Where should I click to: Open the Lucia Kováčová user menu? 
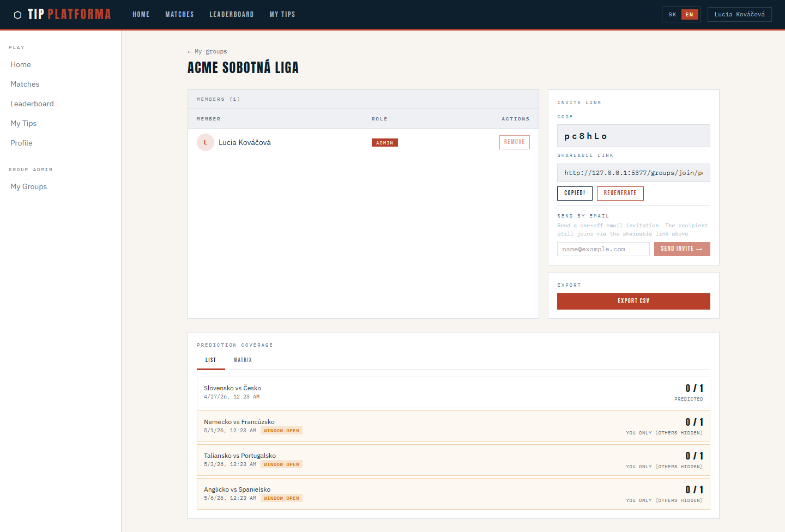739,15
